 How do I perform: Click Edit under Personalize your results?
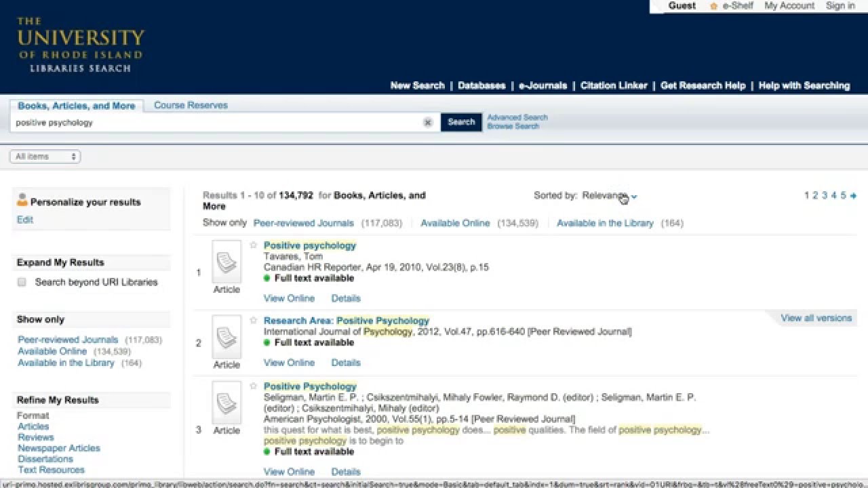click(x=25, y=220)
